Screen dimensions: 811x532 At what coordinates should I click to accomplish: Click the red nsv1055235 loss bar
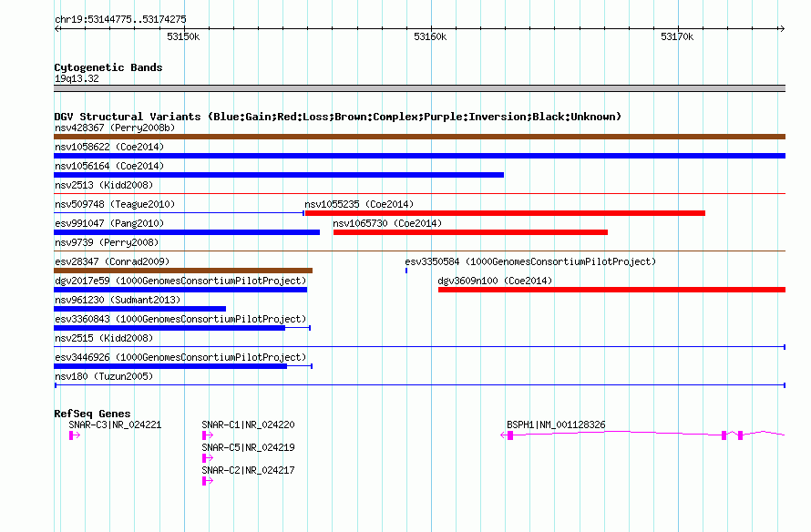(506, 213)
